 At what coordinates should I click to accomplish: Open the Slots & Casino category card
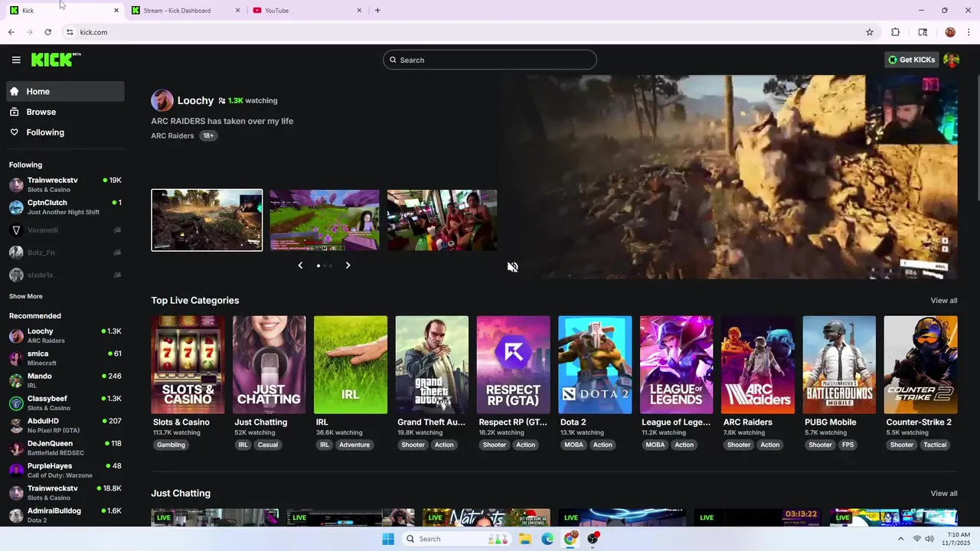(188, 365)
